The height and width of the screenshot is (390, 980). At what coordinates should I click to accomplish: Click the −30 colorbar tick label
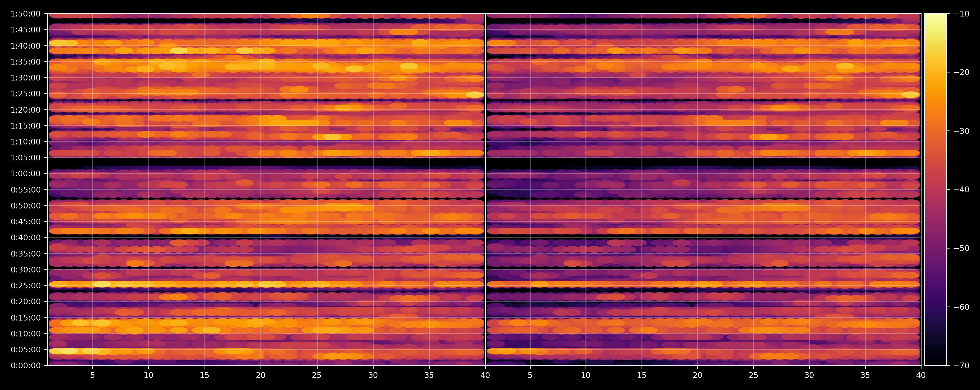tap(961, 131)
